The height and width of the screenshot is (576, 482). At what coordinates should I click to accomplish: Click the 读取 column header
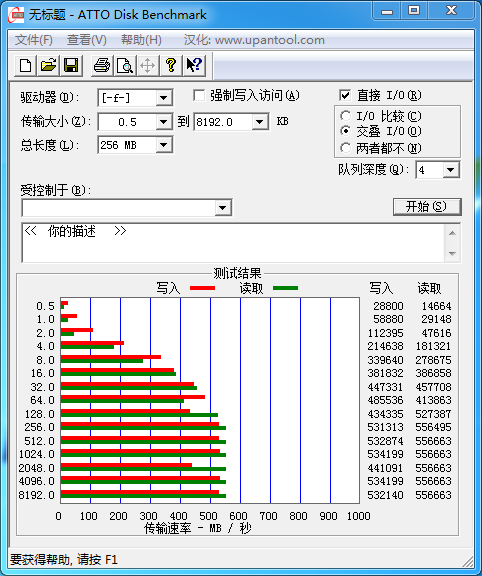click(x=429, y=288)
